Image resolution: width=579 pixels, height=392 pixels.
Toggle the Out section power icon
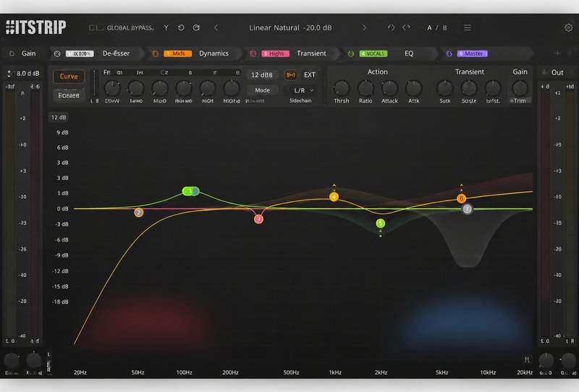coord(544,72)
